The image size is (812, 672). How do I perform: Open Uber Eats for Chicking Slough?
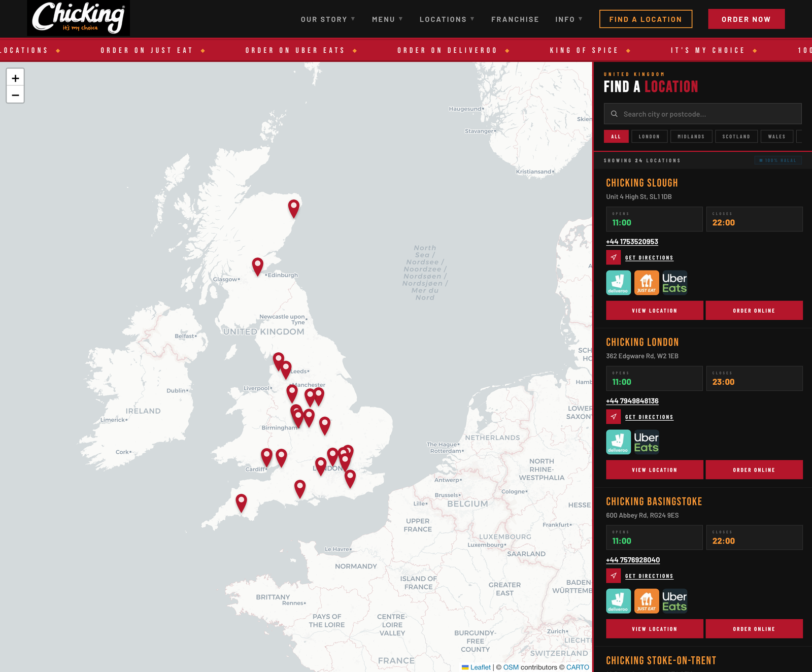(x=674, y=283)
